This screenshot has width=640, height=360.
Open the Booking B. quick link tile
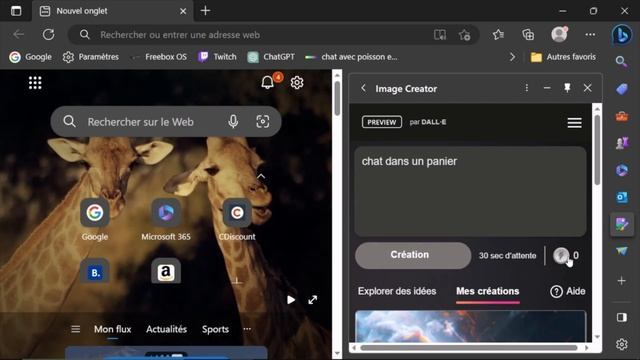tap(95, 271)
